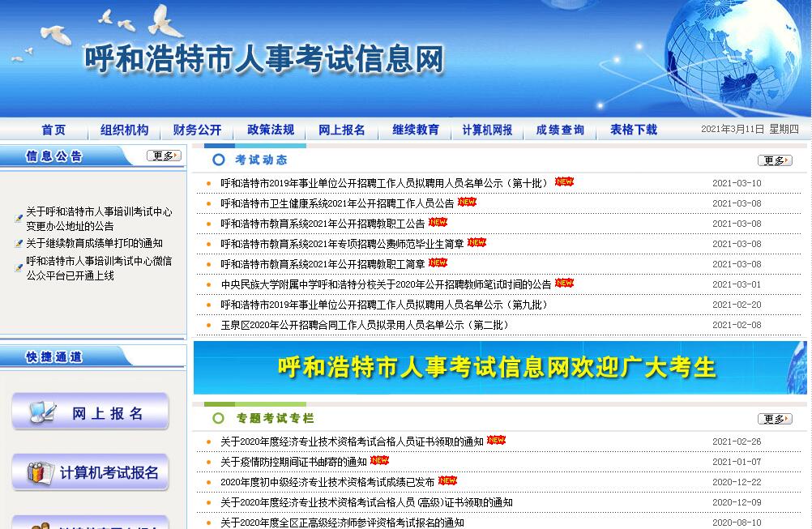Click pencil icon beside 变更办公地址的公告
The image size is (812, 529).
19,219
